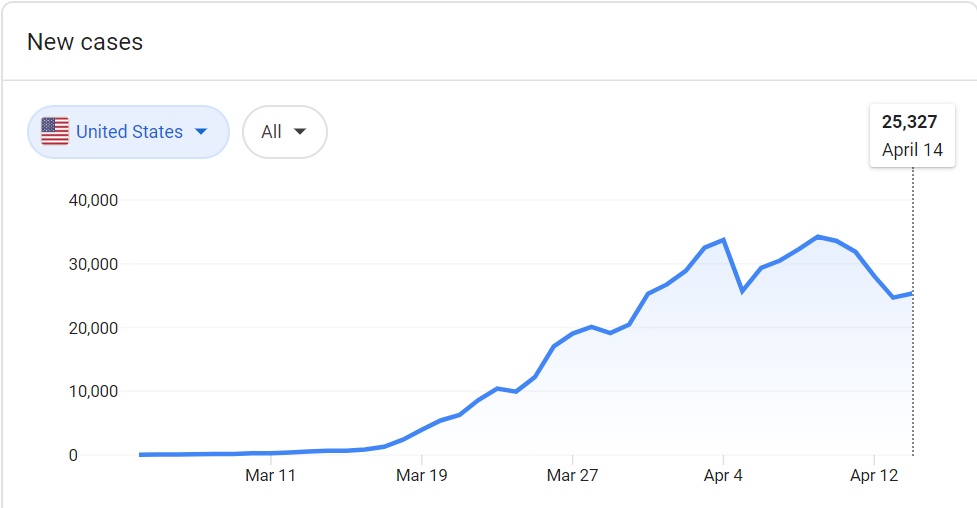977x508 pixels.
Task: Click the sharp dip just after Apr 4
Action: tap(742, 291)
